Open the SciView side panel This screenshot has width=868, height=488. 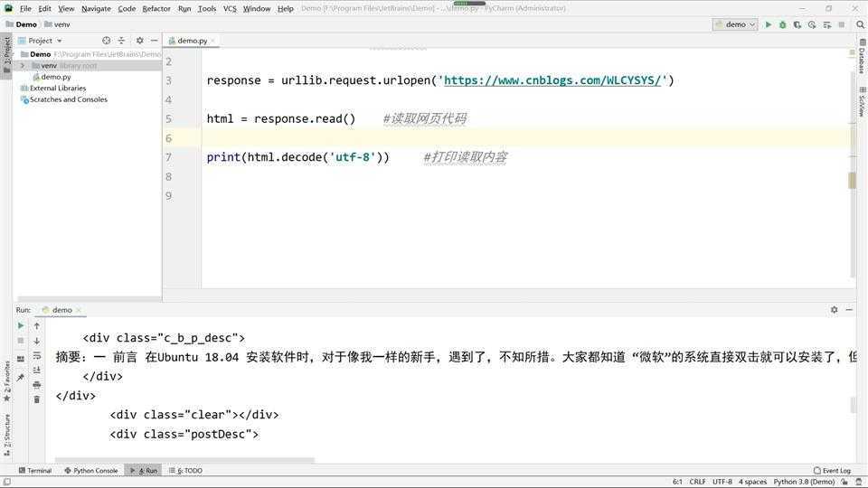[x=862, y=101]
